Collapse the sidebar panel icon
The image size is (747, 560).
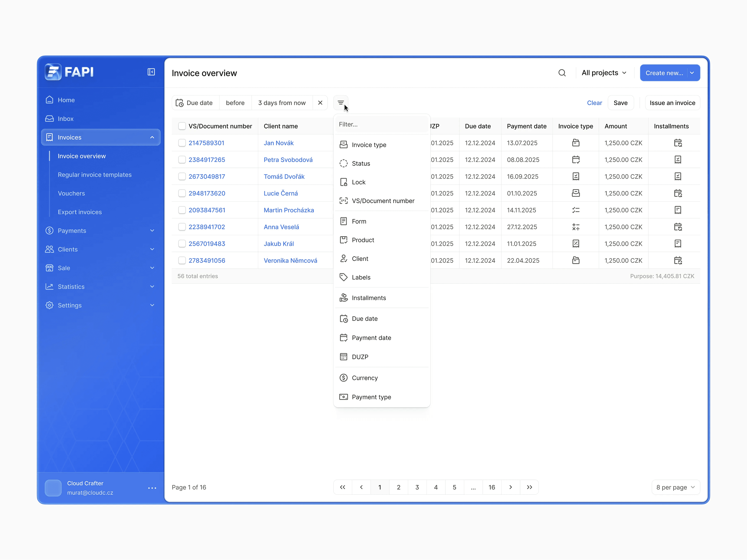click(x=151, y=72)
